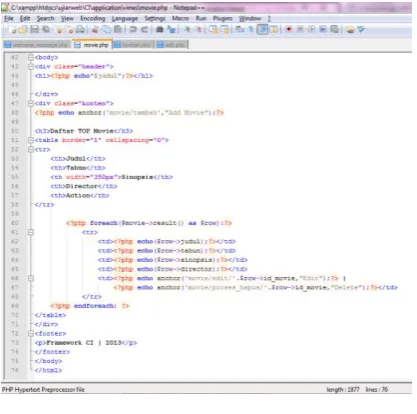Collapse the konten div fold on line 47
417x414 pixels.
(31, 104)
